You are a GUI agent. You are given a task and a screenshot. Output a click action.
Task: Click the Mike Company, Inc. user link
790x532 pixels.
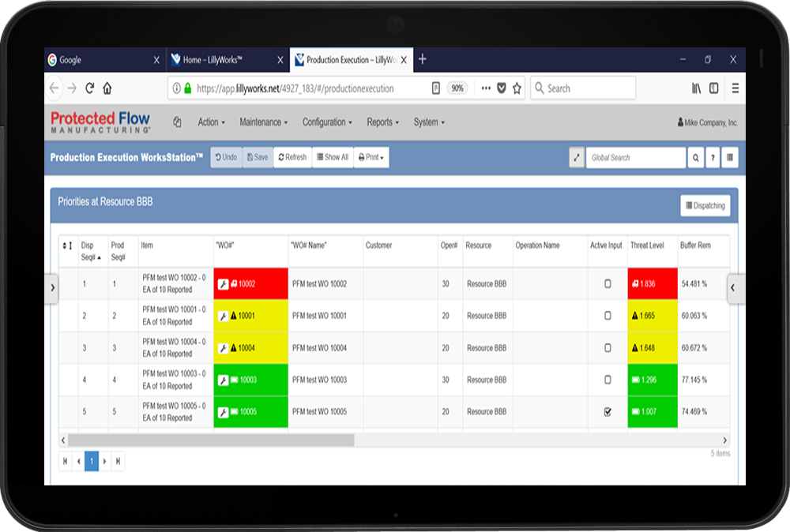pos(707,122)
